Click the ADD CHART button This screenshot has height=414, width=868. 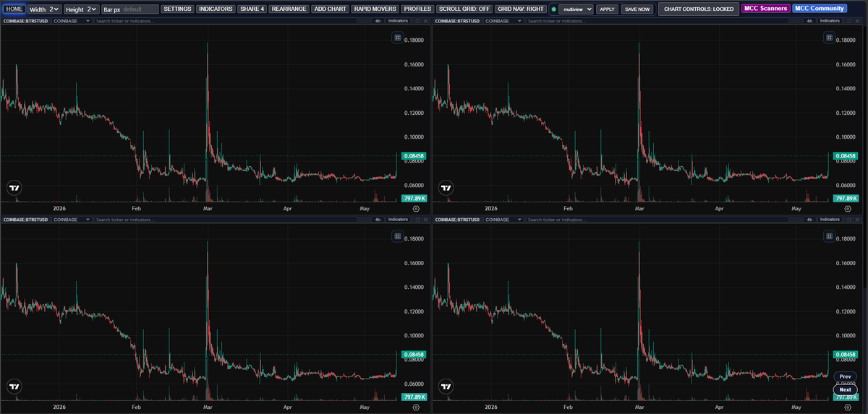(x=330, y=9)
